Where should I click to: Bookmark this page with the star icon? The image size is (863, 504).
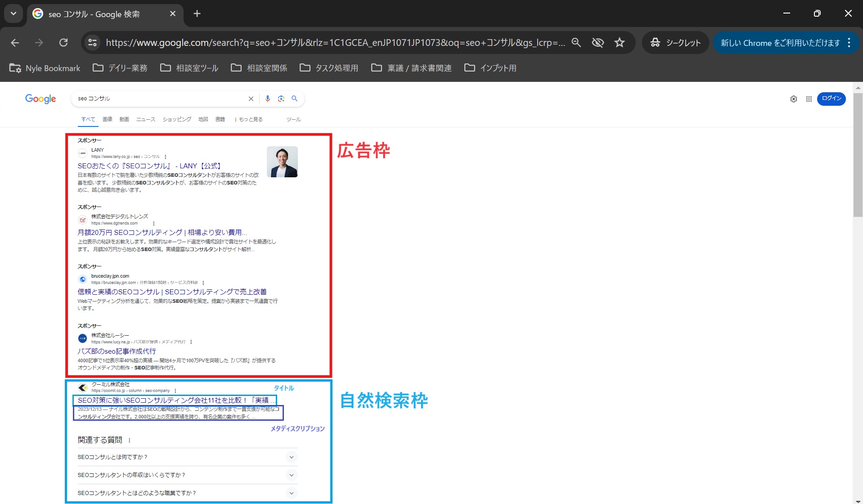[620, 43]
